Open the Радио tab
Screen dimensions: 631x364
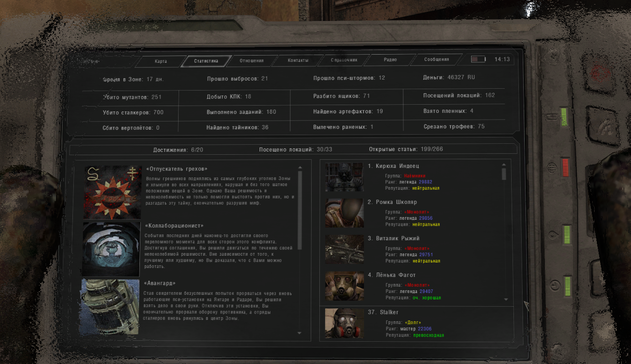pyautogui.click(x=390, y=60)
